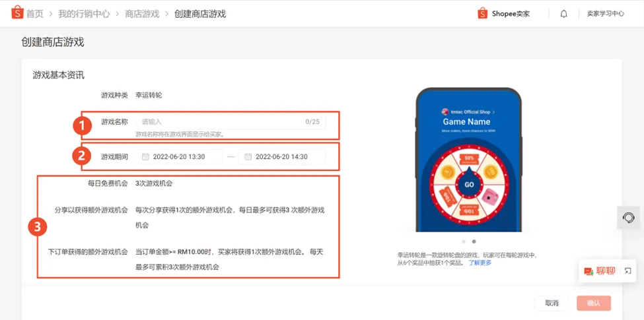The image size is (644, 320).
Task: Click the 创建商店游戏 page heading
Action: pyautogui.click(x=53, y=42)
